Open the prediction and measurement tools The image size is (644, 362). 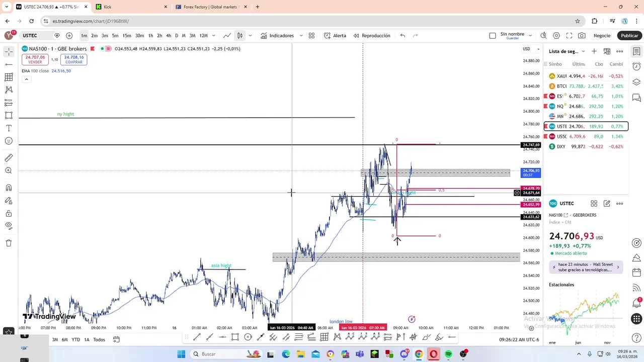click(9, 103)
